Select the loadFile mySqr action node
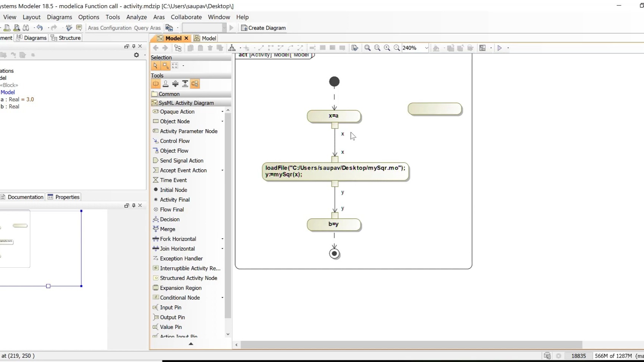 [x=335, y=172]
